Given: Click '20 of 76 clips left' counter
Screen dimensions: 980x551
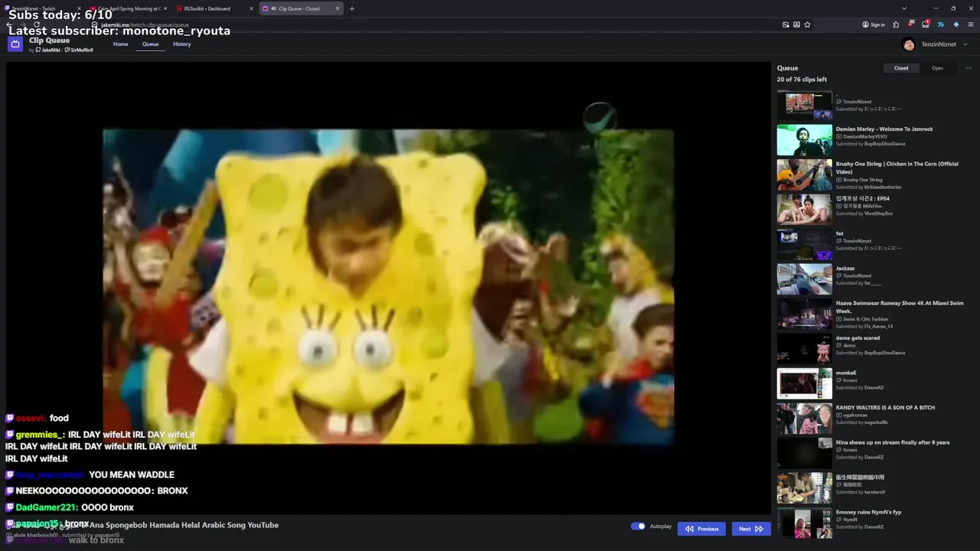Looking at the screenshot, I should pos(802,80).
